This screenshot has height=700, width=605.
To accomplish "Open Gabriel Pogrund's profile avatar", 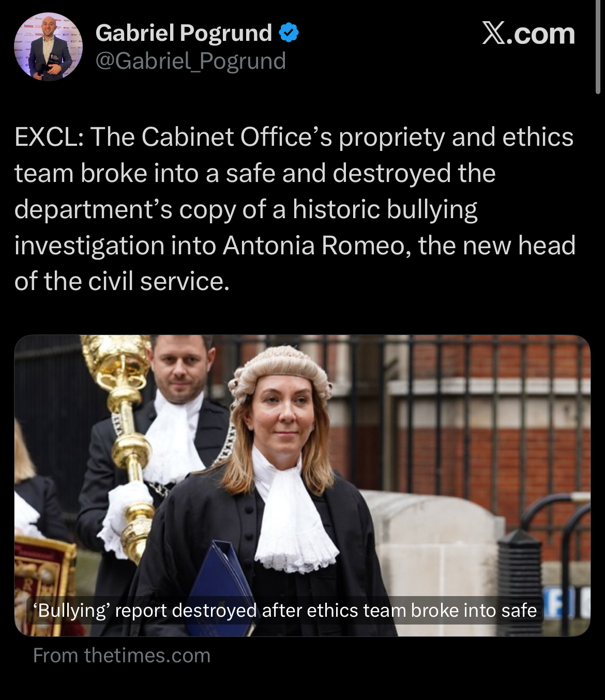I will [48, 47].
